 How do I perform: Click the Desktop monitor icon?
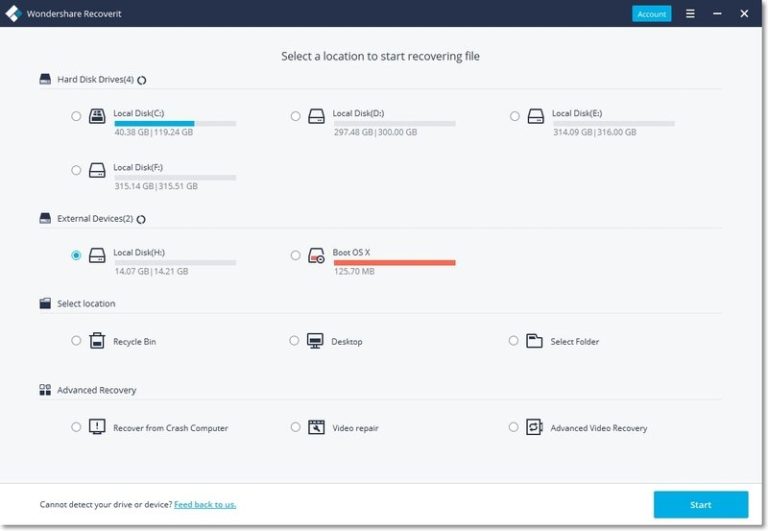pyautogui.click(x=315, y=341)
